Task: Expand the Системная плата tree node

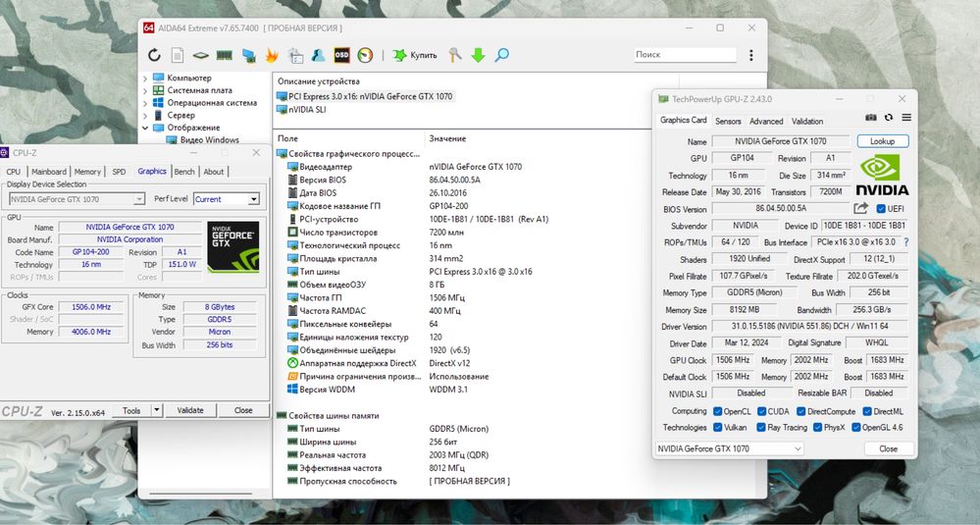Action: pos(145,91)
